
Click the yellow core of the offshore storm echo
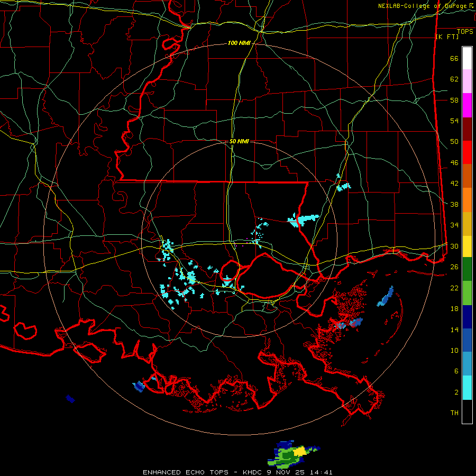300,451
